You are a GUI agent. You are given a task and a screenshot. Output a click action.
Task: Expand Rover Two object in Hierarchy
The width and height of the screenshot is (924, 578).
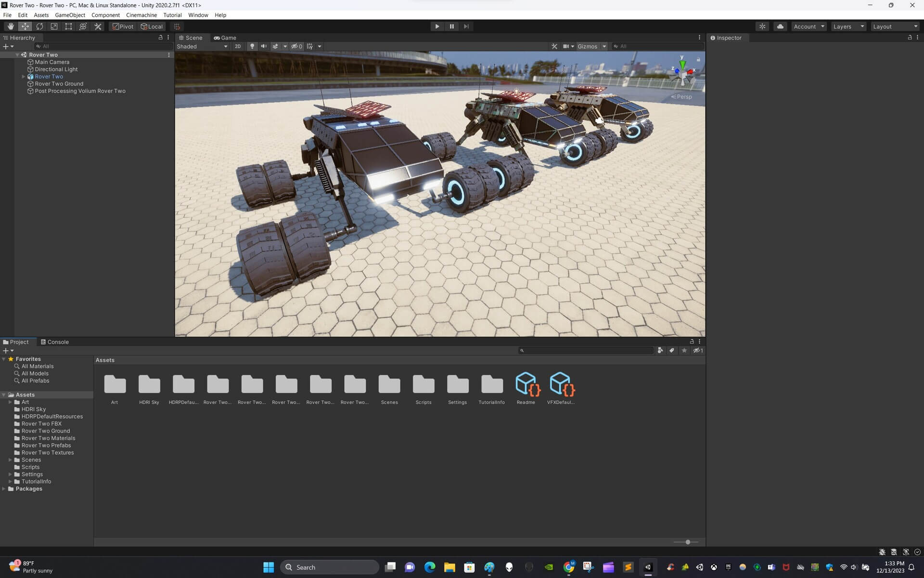[x=23, y=77]
